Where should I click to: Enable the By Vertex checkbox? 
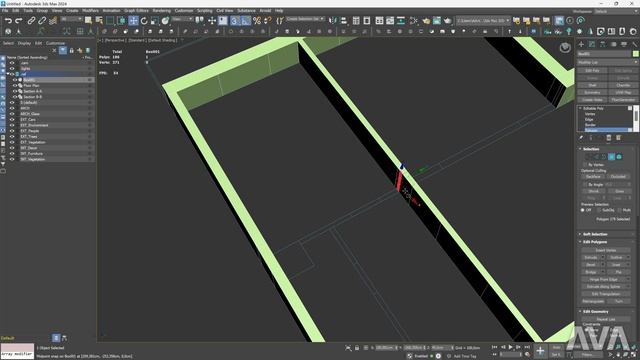click(586, 164)
